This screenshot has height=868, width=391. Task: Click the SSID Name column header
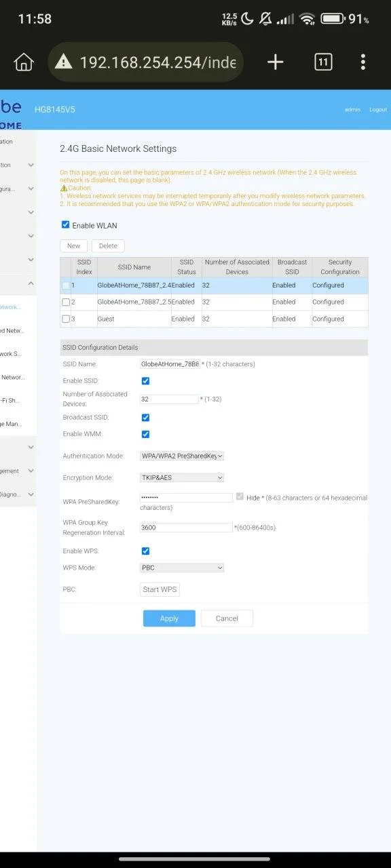[x=134, y=267]
